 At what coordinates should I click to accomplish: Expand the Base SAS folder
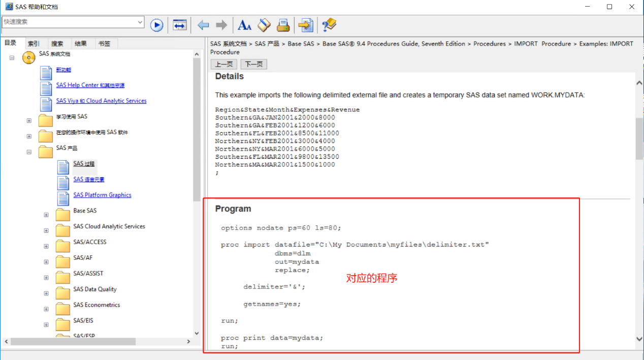(x=46, y=215)
